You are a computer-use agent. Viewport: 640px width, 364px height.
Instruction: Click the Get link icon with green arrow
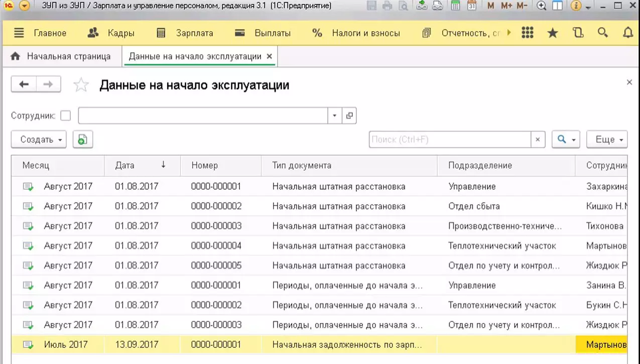(422, 6)
